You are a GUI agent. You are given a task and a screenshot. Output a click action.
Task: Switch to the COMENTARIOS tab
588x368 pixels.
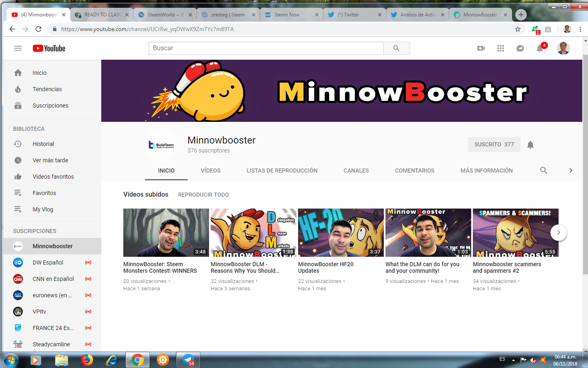coord(414,171)
